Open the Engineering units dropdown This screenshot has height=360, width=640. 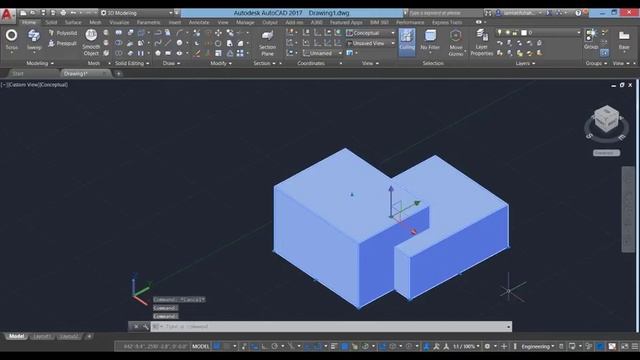click(x=538, y=346)
